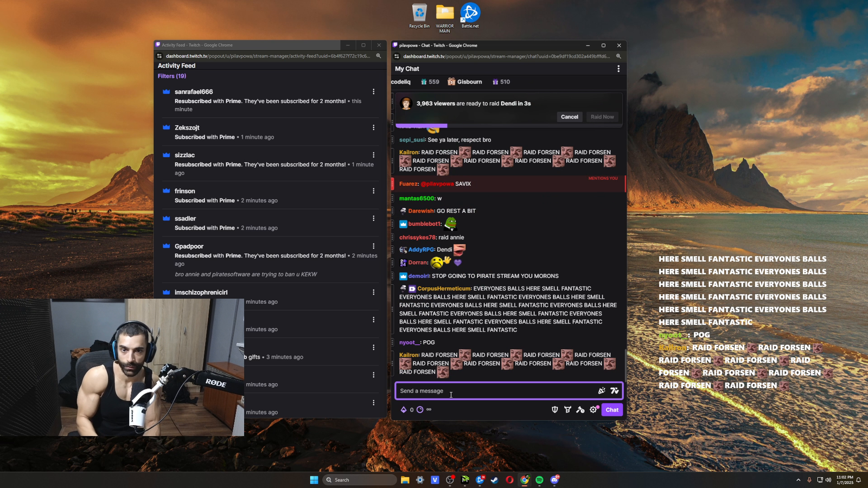Screen dimensions: 868x488
Task: Open Filters (19) in Activity Feed
Action: [x=172, y=76]
